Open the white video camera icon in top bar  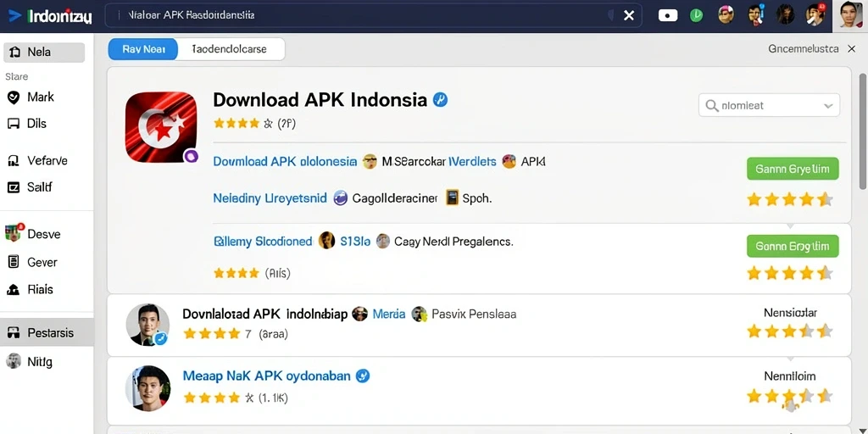tap(668, 15)
